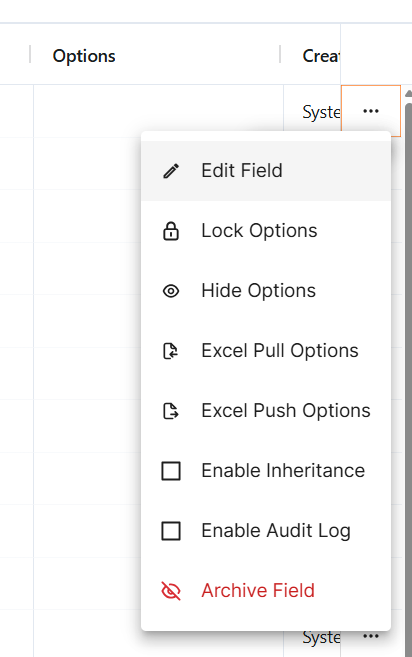This screenshot has width=412, height=657.
Task: Select Excel Push Options entry
Action: 266,411
